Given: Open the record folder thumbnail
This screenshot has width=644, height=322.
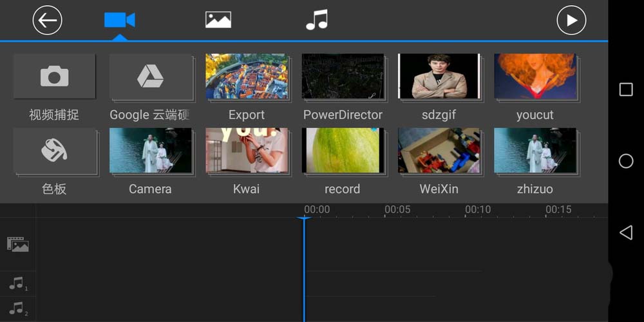Looking at the screenshot, I should click(x=343, y=151).
